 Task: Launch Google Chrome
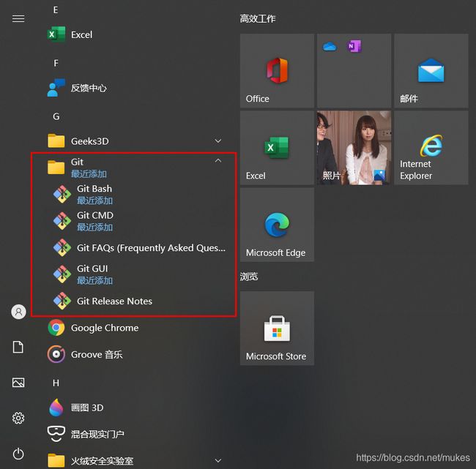[133, 328]
